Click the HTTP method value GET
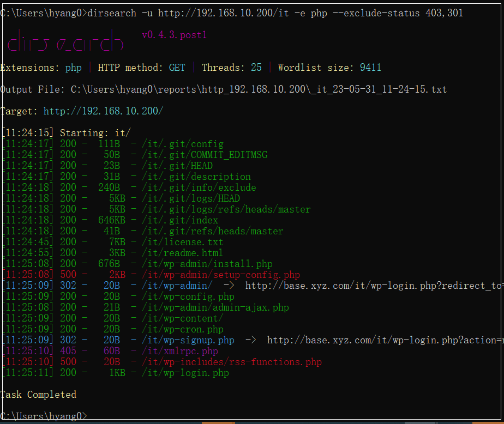 pos(177,68)
